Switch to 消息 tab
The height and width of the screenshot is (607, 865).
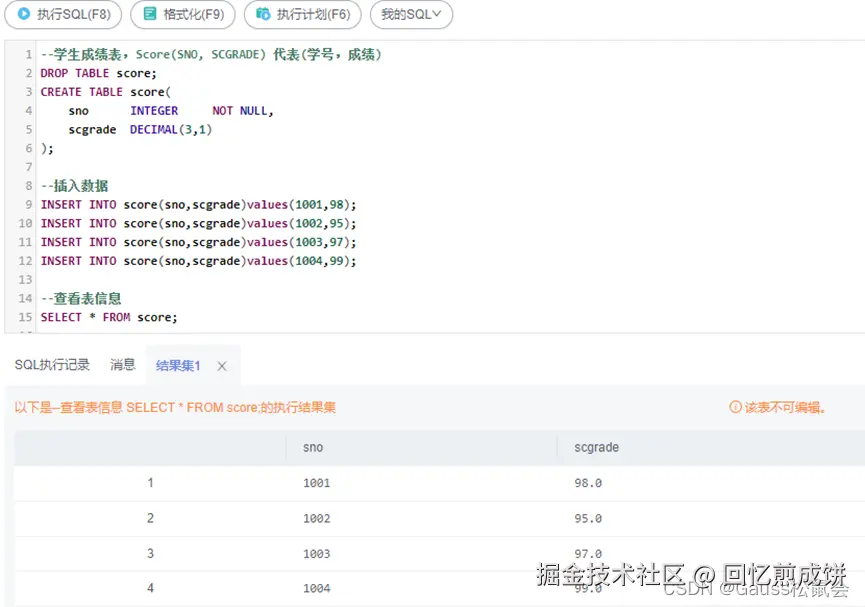[122, 365]
